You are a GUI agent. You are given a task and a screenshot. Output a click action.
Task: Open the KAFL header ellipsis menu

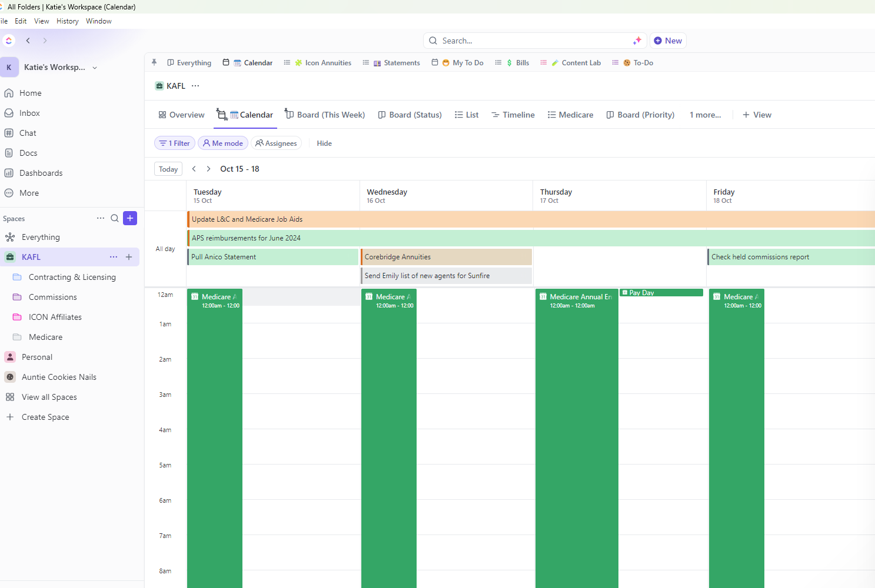(x=195, y=86)
